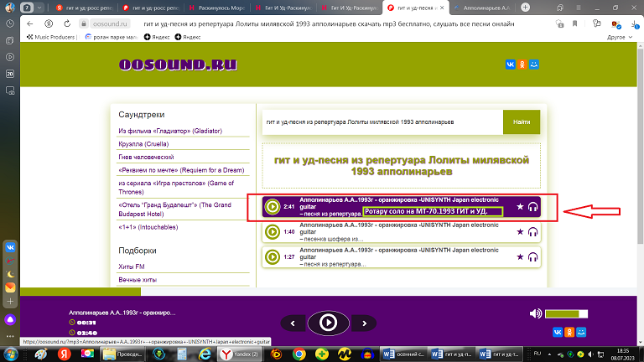The width and height of the screenshot is (644, 362).
Task: Star the 2:41 track as favorite
Action: point(520,206)
